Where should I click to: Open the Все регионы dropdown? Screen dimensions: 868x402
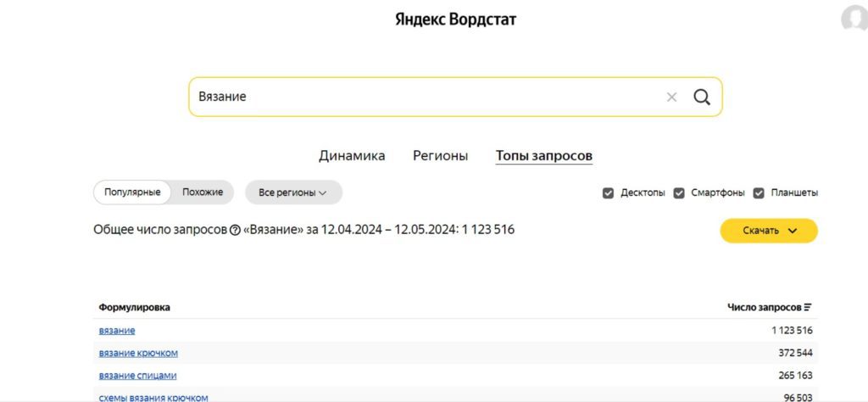(x=293, y=193)
